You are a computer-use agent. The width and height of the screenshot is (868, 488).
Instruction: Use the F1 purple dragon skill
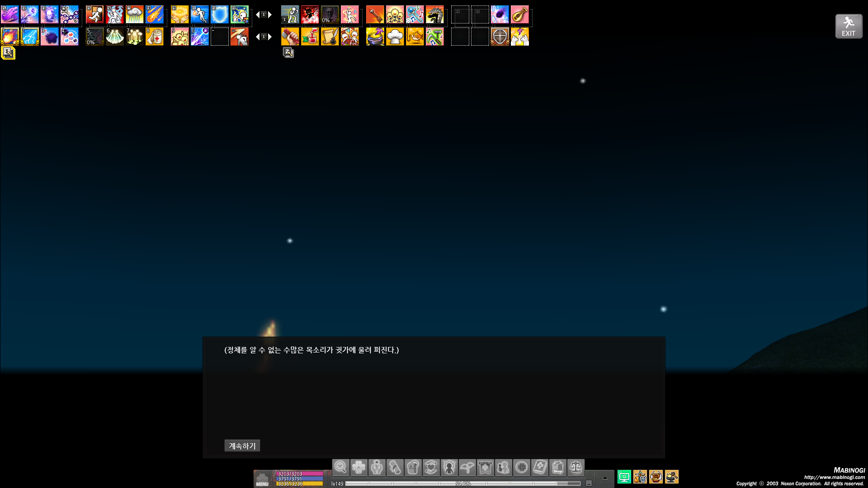click(10, 14)
